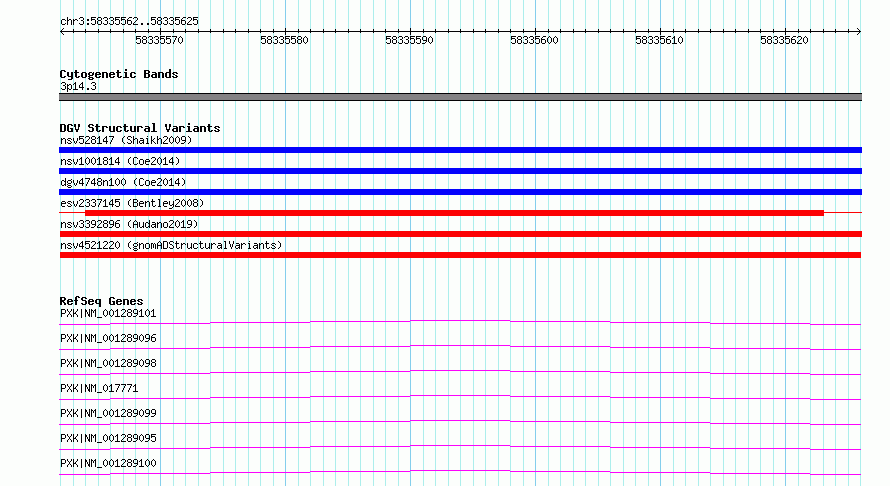Click label dgv4748n100 (Coe2014)

pyautogui.click(x=123, y=182)
